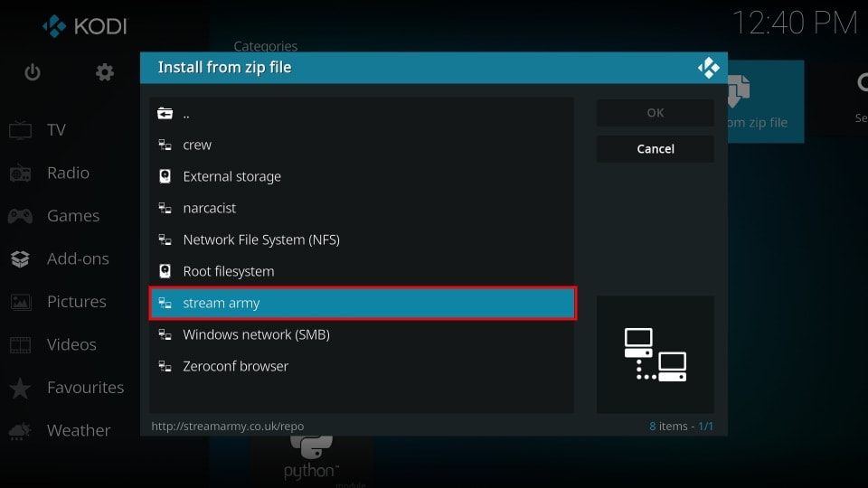Select Zeroconf browser entry

(x=362, y=366)
